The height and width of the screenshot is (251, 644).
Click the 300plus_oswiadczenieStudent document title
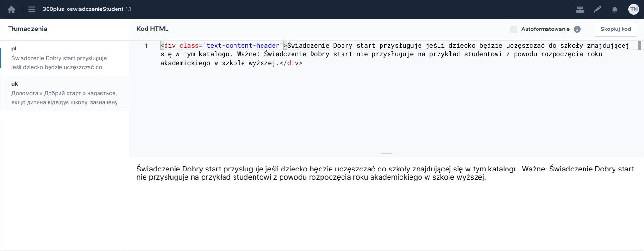[83, 9]
